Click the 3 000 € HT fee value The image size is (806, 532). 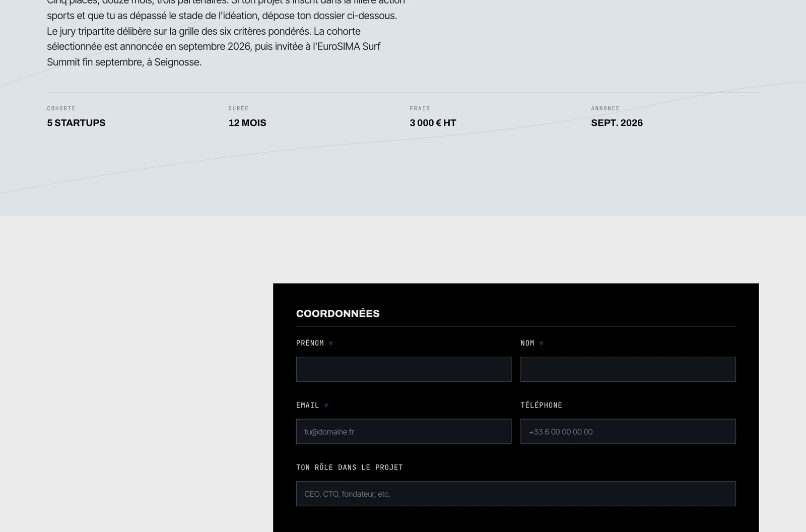pos(433,123)
